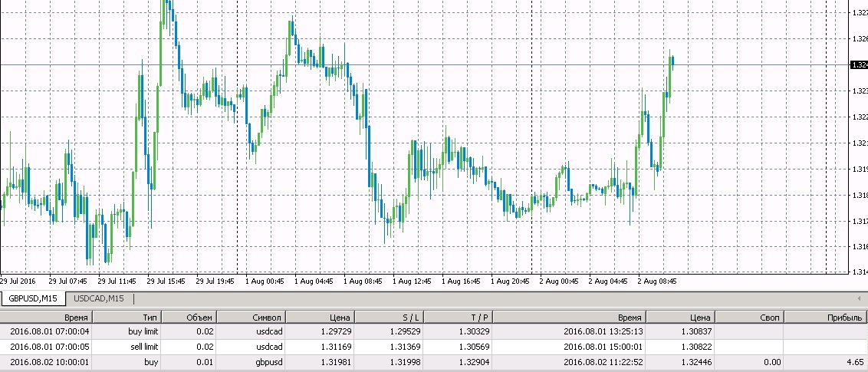Click the stop loss value 1.31998

tap(405, 363)
